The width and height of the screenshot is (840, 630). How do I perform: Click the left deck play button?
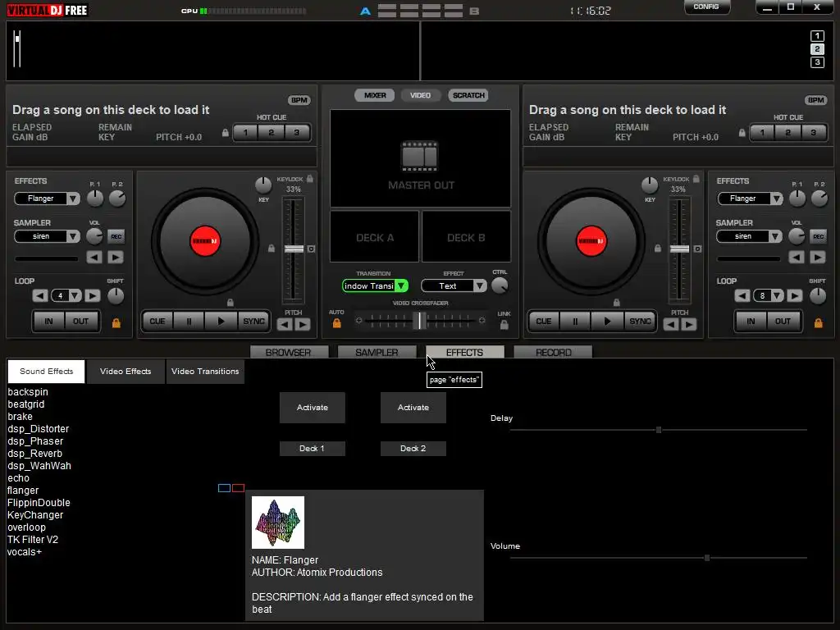221,322
